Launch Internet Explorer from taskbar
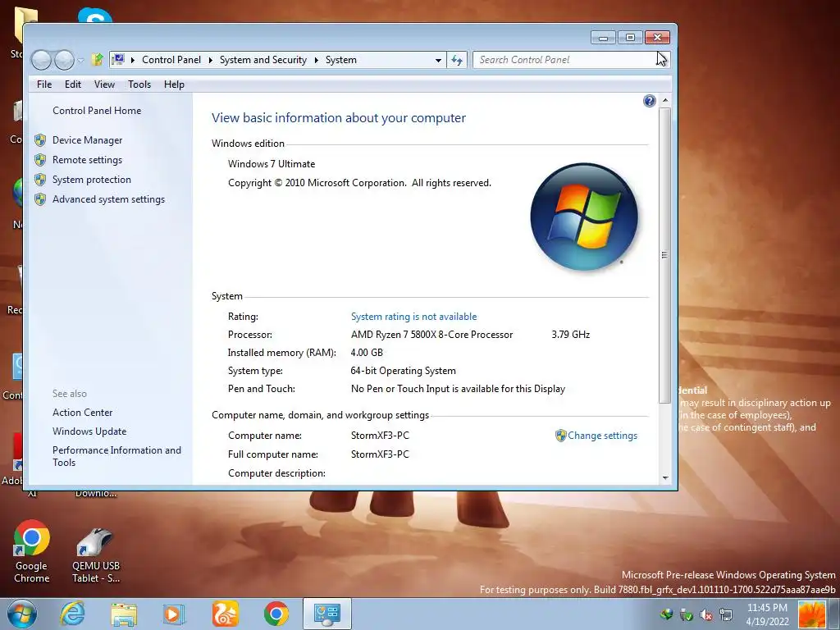 [x=72, y=614]
